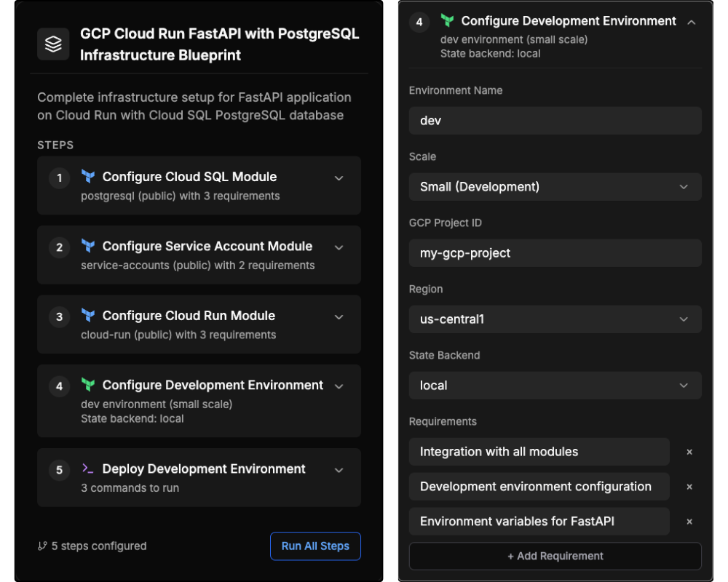
Task: Expand the Configure Cloud SQL Module step
Action: (339, 178)
